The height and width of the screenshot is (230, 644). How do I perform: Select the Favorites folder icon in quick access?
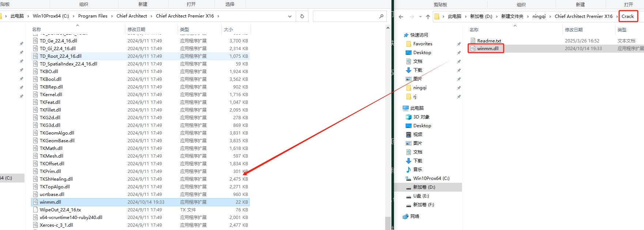click(x=409, y=44)
